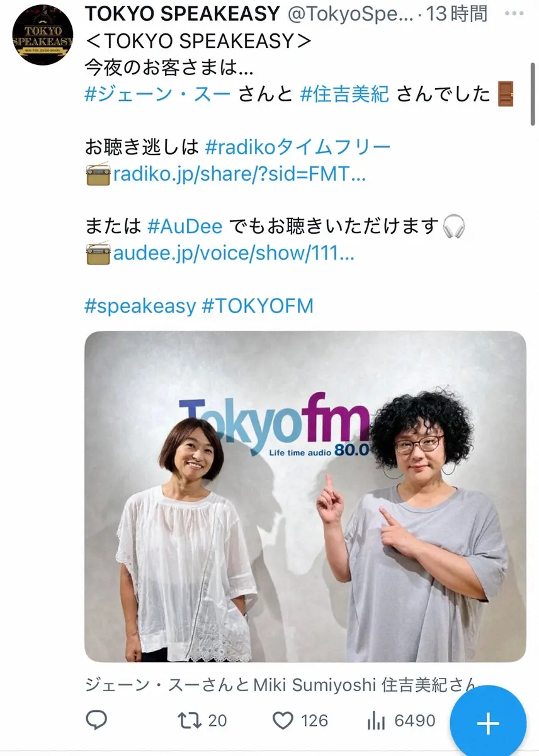Click the radio emoji before radiko link
Image resolution: width=539 pixels, height=756 pixels.
[x=98, y=174]
